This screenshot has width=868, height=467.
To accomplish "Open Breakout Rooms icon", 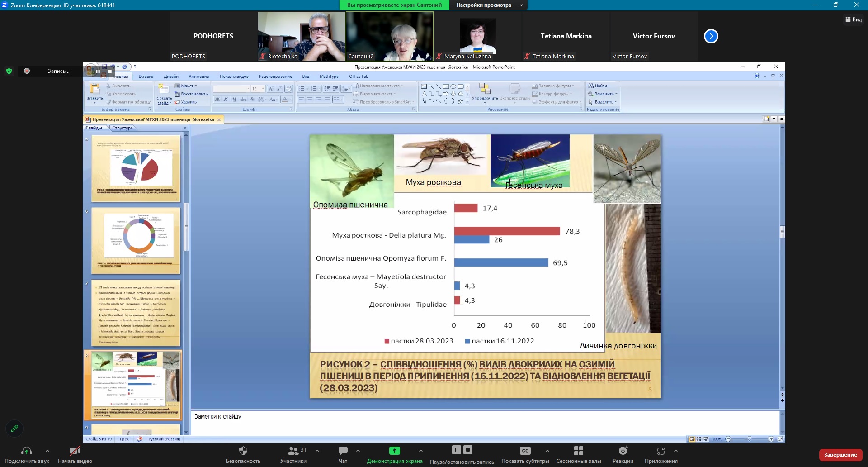I will 579,451.
